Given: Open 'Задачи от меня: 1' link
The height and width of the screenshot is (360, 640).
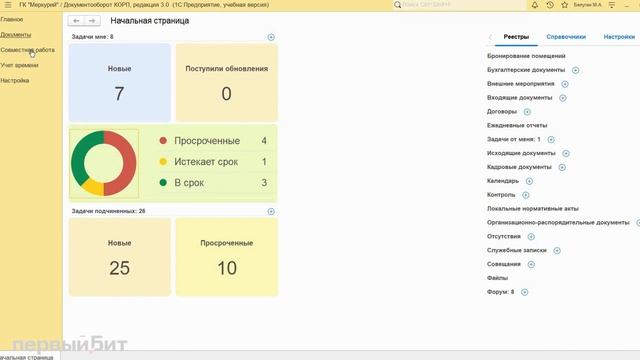Looking at the screenshot, I should pos(513,139).
